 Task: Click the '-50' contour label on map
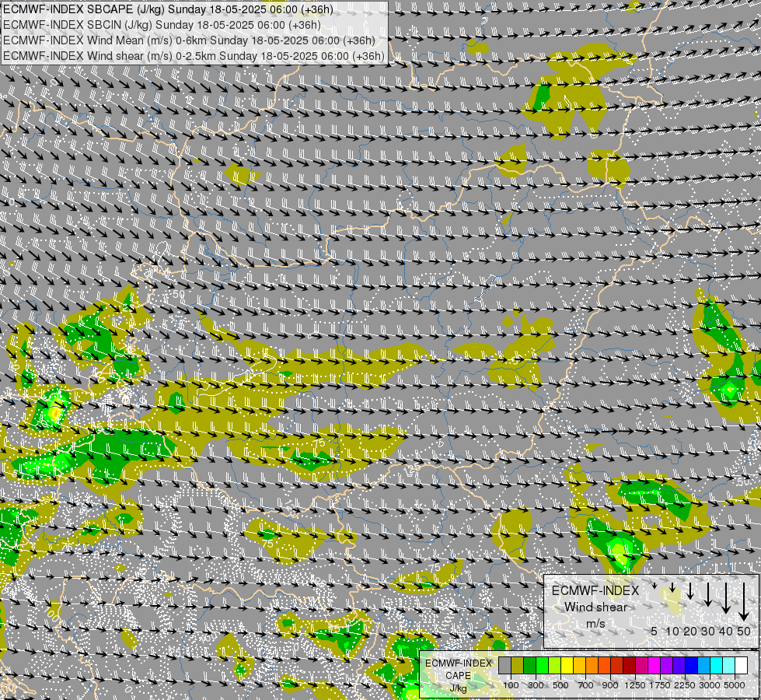178,294
